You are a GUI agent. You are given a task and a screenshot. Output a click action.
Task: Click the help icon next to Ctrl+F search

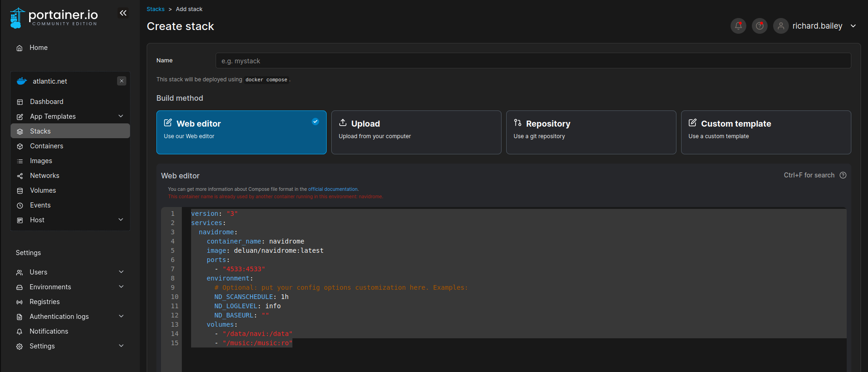[x=843, y=175]
